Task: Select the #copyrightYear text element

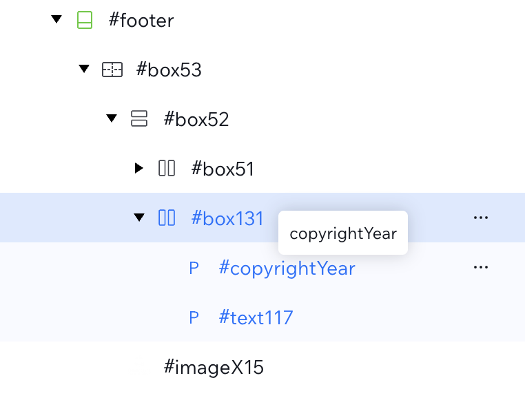Action: click(287, 268)
